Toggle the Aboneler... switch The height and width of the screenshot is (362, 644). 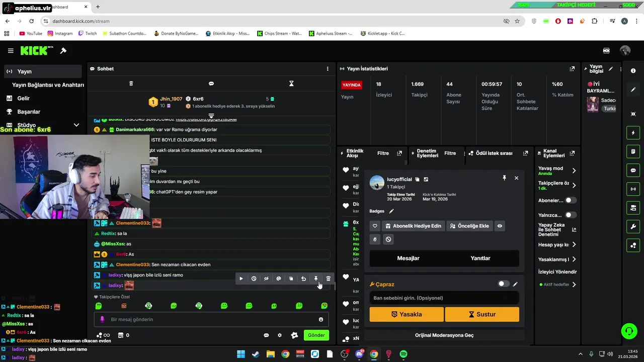[571, 200]
